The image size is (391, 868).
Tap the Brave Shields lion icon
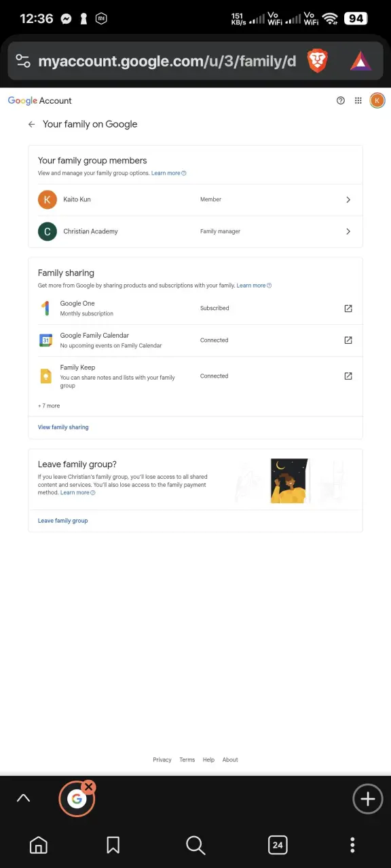(318, 61)
